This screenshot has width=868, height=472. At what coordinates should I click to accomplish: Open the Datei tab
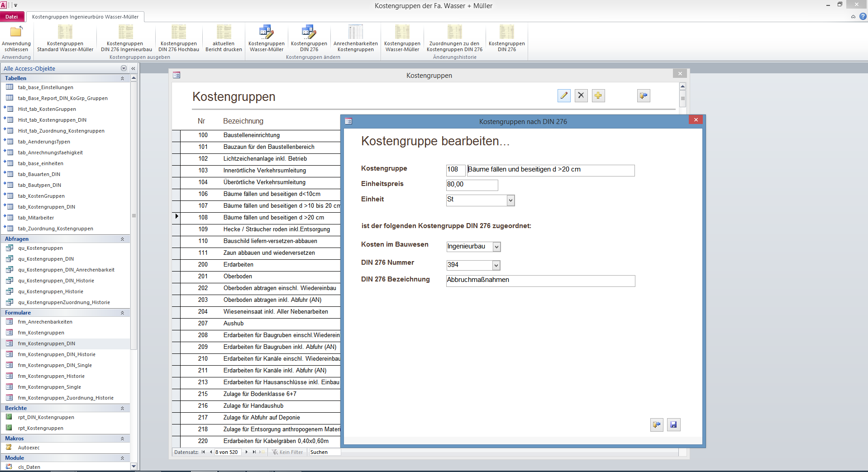click(x=12, y=17)
